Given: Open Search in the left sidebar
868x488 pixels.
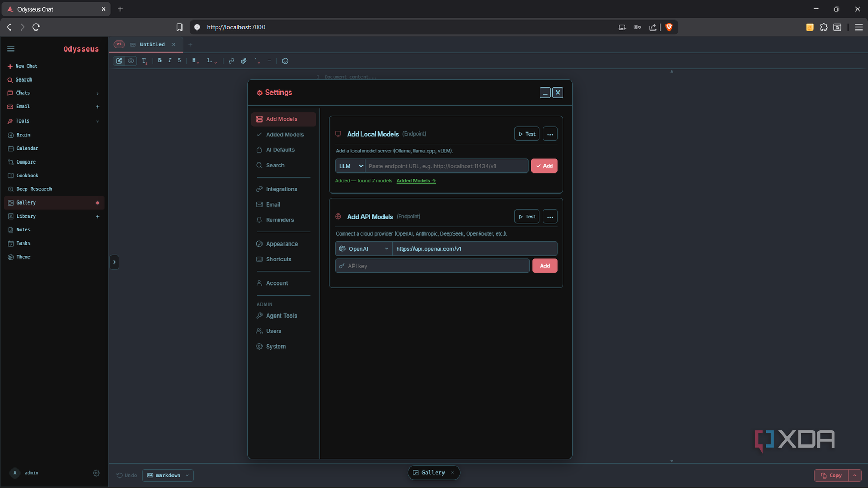Looking at the screenshot, I should tap(20, 80).
